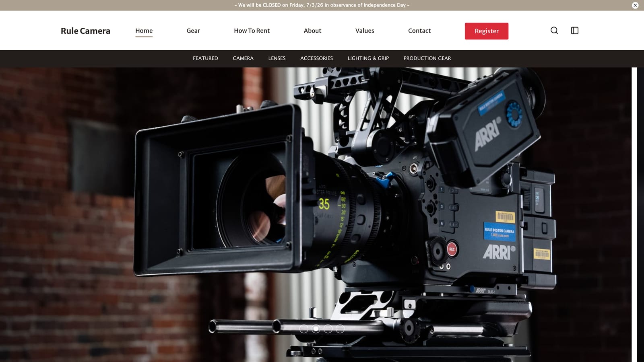Open the Gear nav item
644x362 pixels.
click(x=193, y=31)
